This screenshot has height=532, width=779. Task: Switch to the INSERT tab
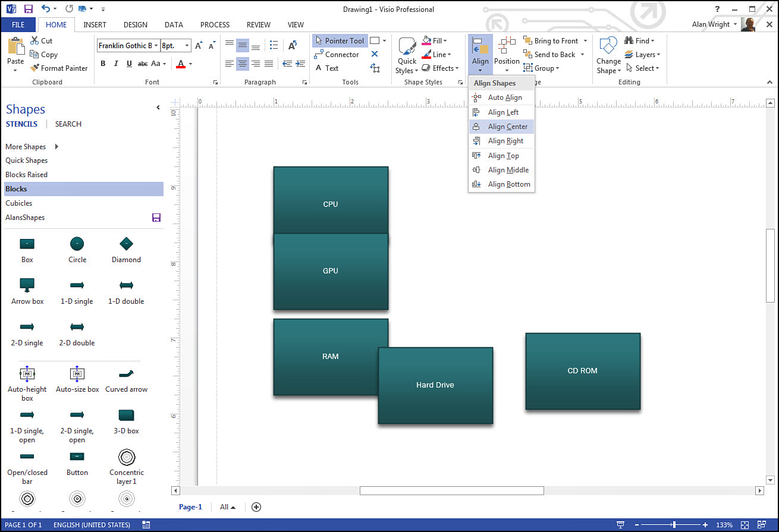[x=95, y=25]
